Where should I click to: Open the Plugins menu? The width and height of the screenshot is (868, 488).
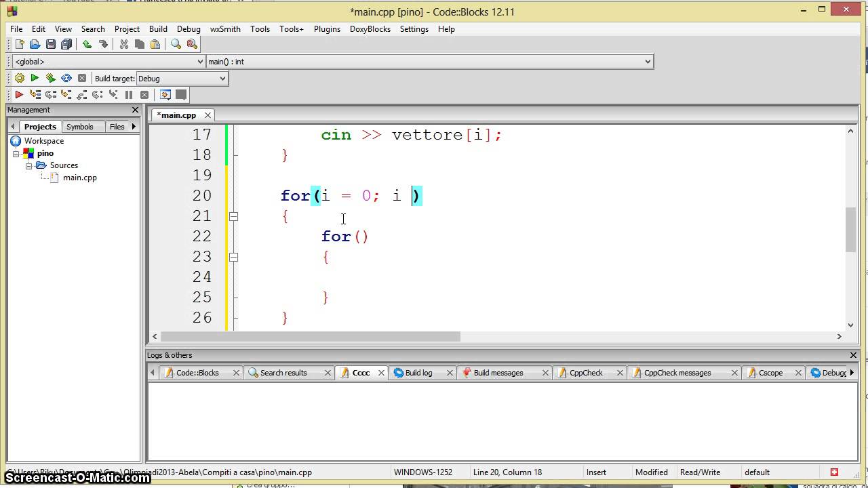(x=327, y=29)
